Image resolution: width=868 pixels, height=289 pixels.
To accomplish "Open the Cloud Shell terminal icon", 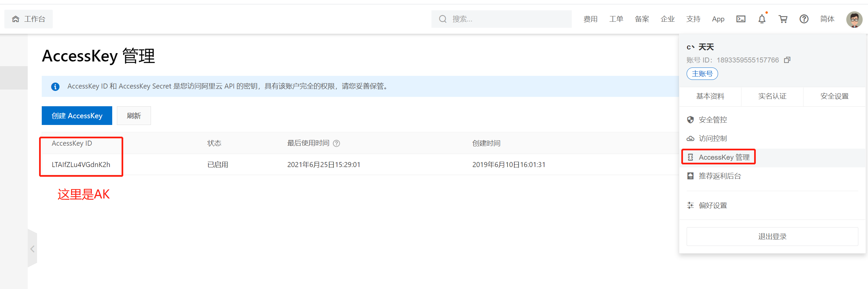I will [x=741, y=19].
